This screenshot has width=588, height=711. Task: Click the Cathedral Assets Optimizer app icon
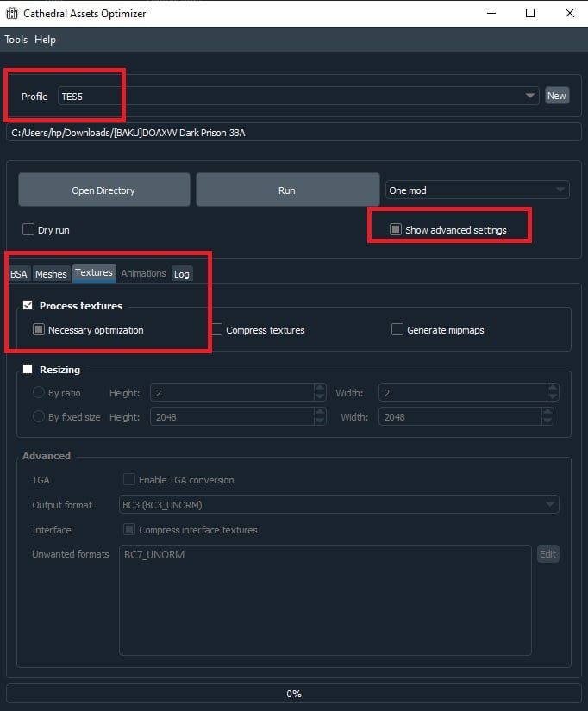click(12, 13)
